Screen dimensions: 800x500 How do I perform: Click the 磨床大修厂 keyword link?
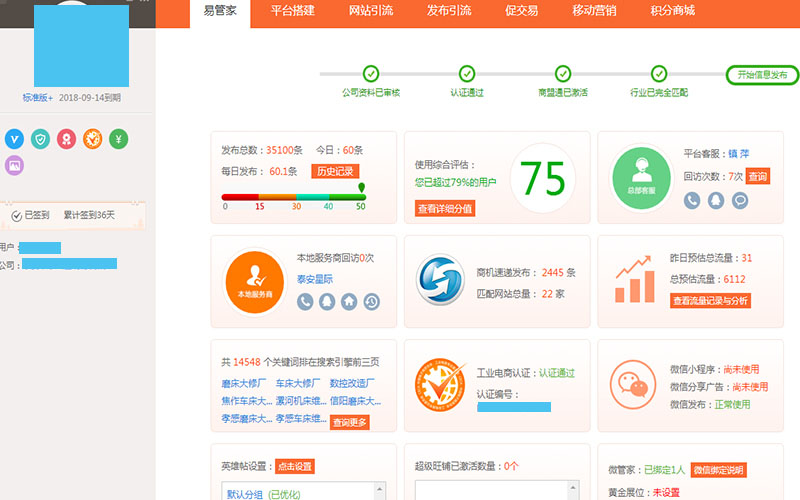[244, 383]
